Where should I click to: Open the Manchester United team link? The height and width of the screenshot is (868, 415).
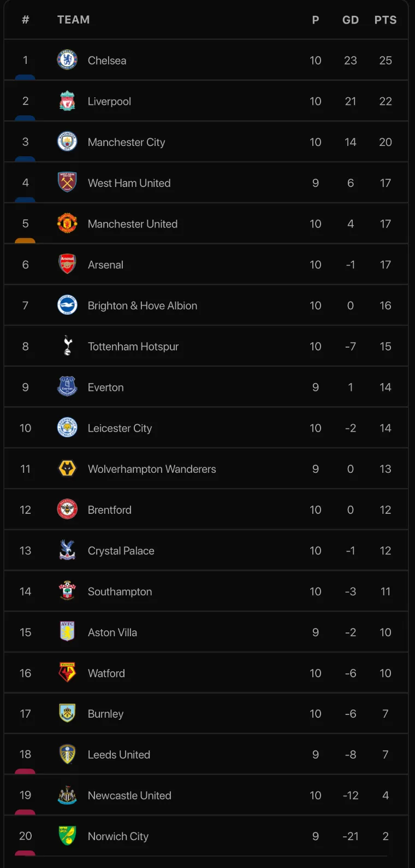point(133,224)
